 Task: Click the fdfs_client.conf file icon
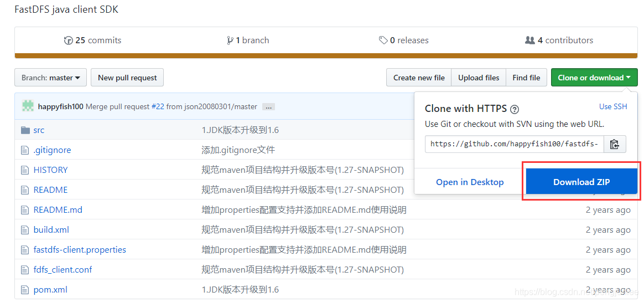(x=25, y=269)
